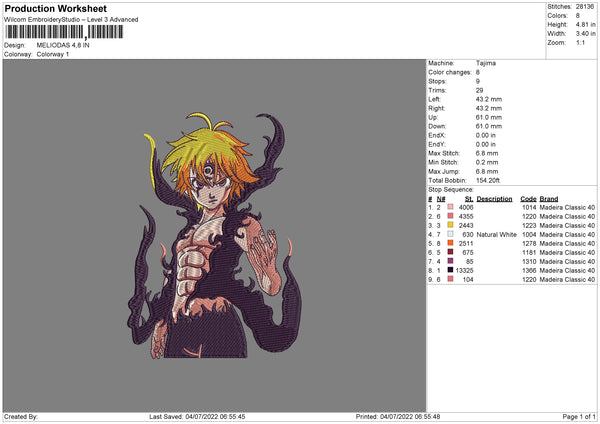Click the Total Bobbin value 154.20ft
The width and height of the screenshot is (600, 424).
point(488,181)
